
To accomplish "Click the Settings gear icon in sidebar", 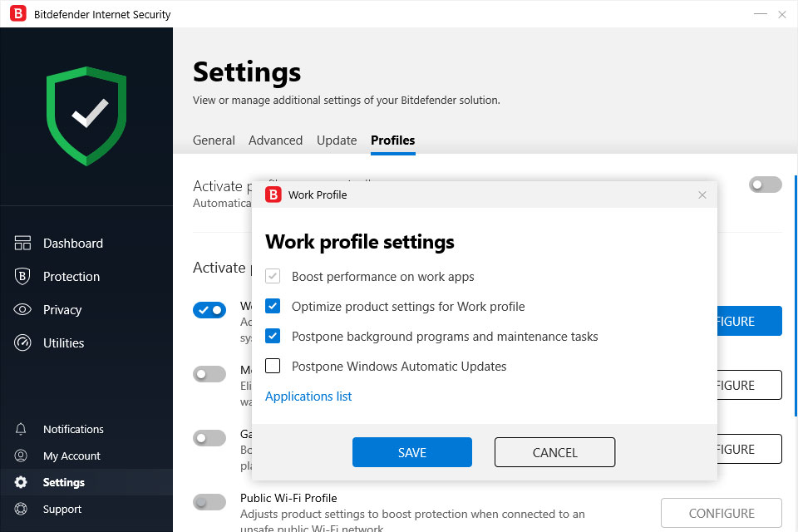I will pos(22,483).
